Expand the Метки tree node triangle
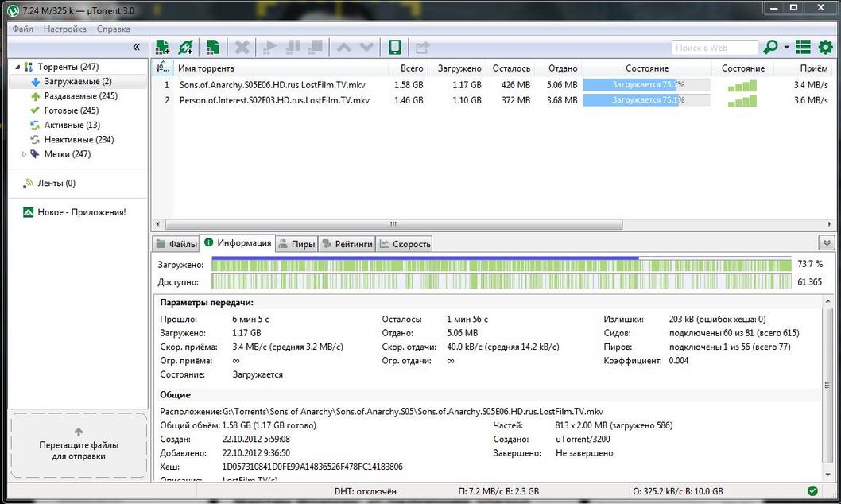Screen dimensions: 841x504 pyautogui.click(x=24, y=154)
